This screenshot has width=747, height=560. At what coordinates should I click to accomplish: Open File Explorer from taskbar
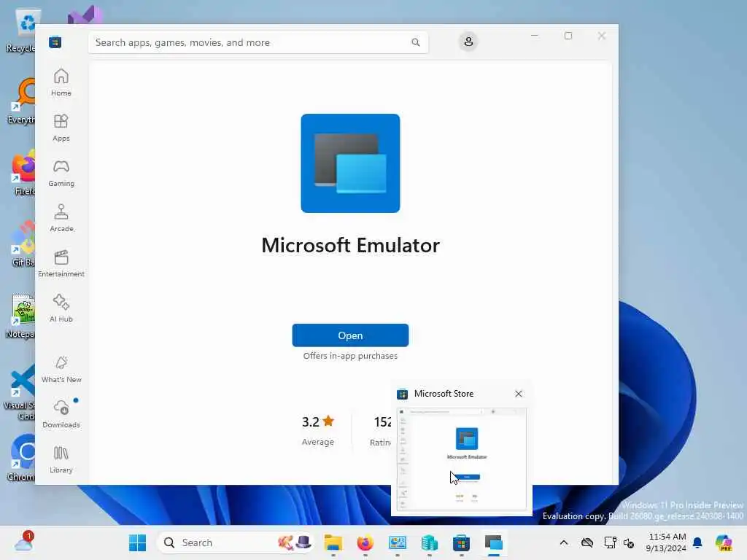pos(333,542)
